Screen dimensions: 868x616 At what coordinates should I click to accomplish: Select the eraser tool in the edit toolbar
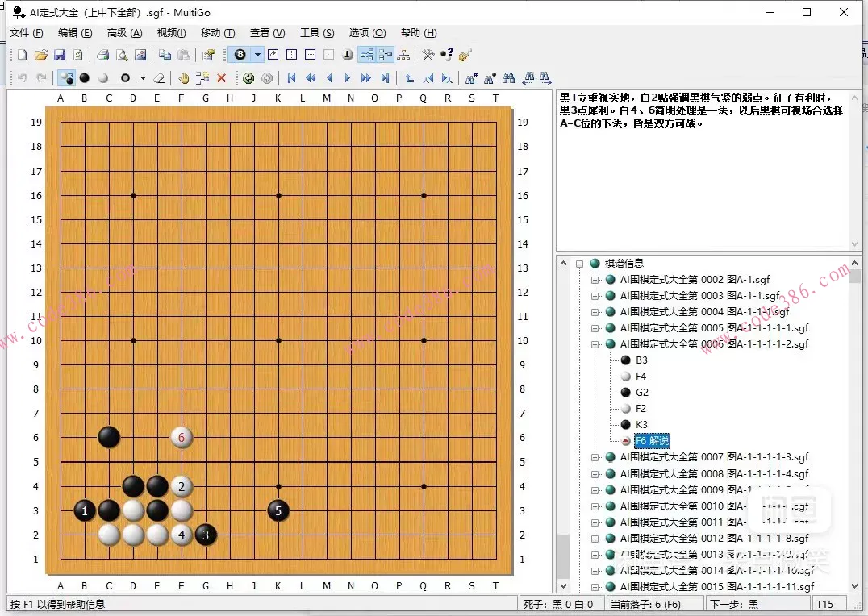click(159, 78)
